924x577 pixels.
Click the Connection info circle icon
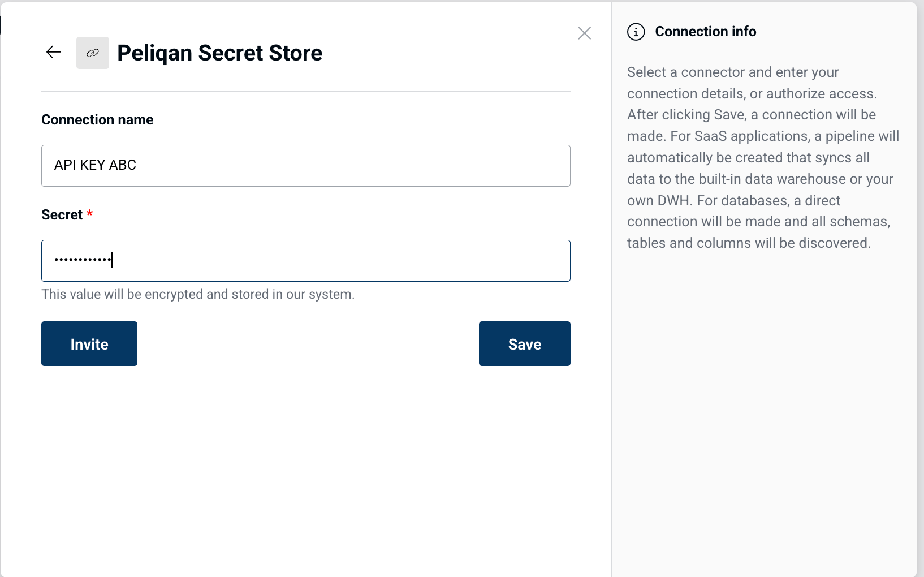click(x=636, y=32)
